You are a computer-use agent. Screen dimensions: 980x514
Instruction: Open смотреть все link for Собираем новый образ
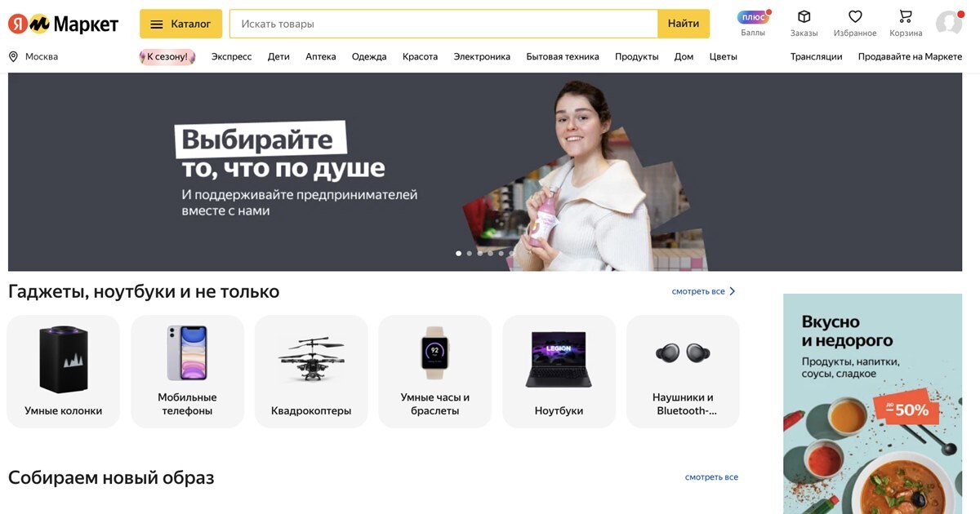[x=711, y=477]
